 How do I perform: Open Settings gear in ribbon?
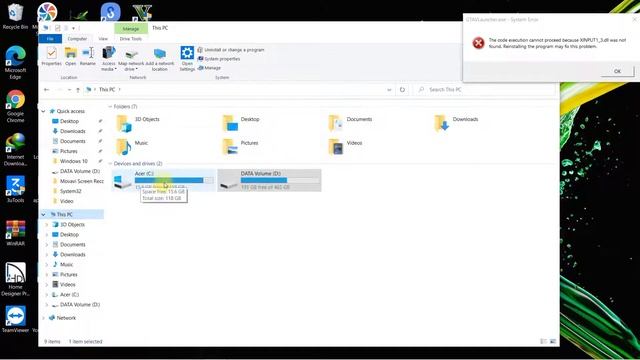coord(187,58)
